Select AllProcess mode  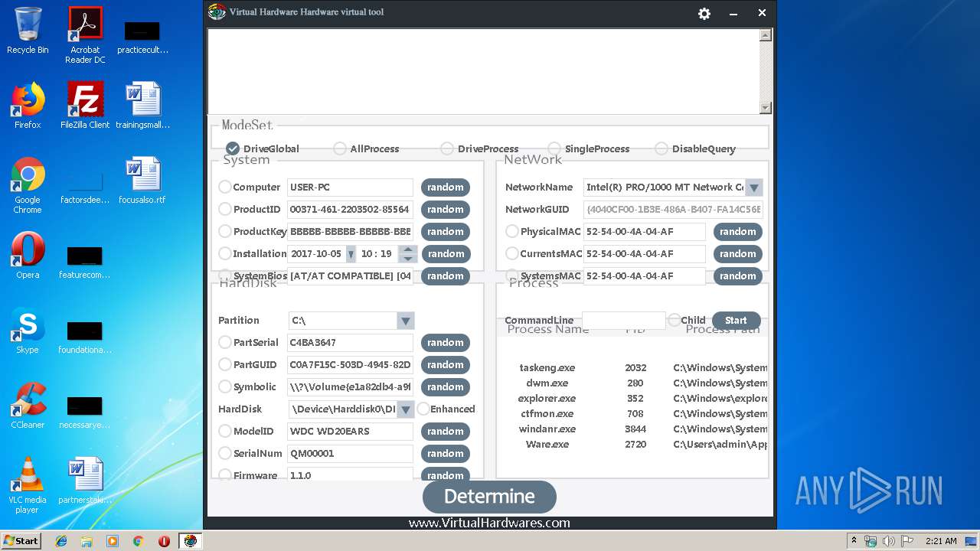340,148
